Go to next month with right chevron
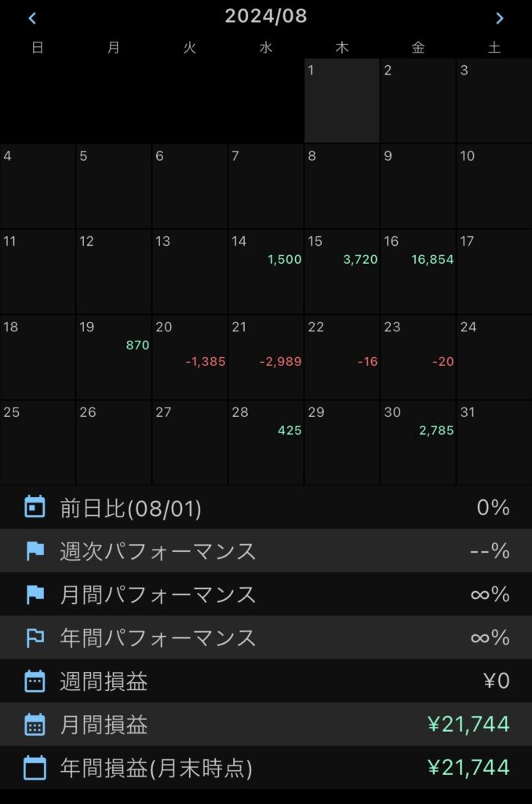 tap(499, 18)
